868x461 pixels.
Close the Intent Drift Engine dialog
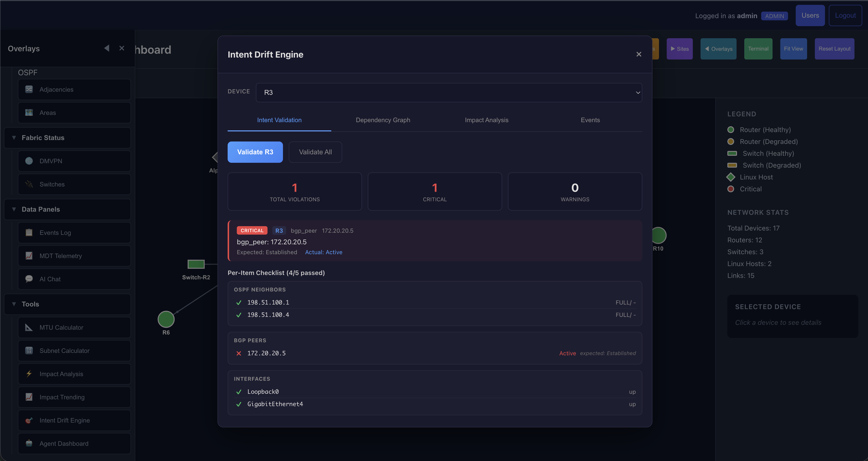[x=638, y=54]
